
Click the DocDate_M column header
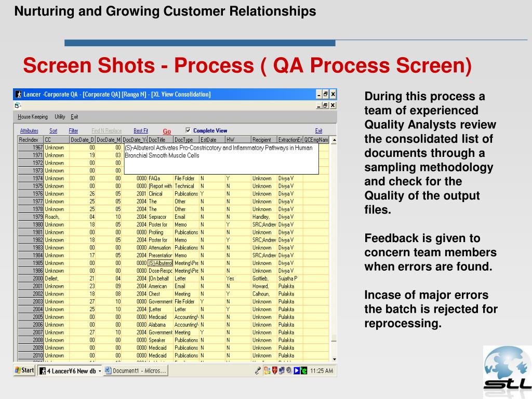(x=109, y=140)
